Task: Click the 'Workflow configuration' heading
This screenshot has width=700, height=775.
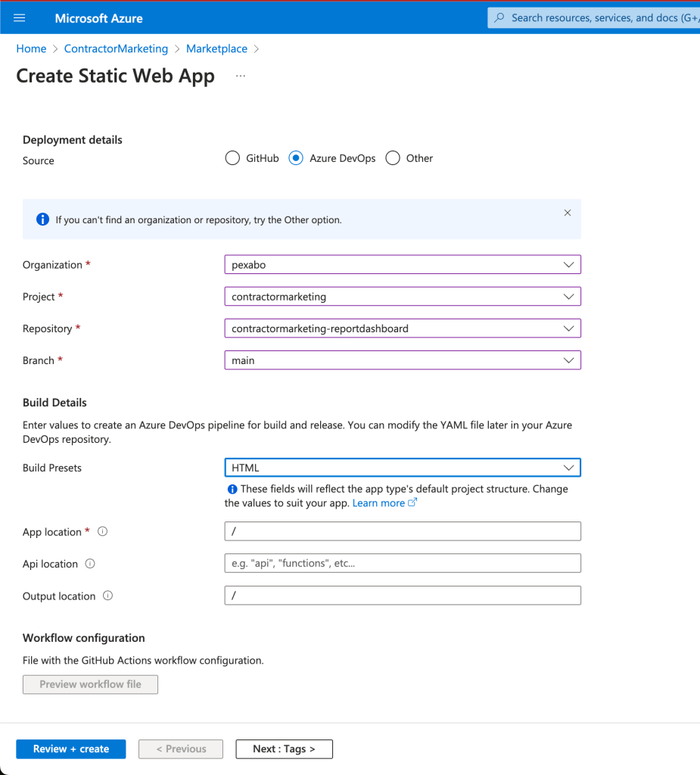Action: [83, 638]
